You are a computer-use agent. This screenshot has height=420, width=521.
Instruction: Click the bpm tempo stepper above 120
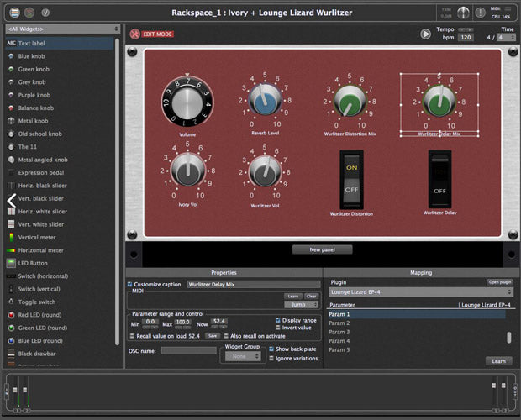tap(466, 29)
